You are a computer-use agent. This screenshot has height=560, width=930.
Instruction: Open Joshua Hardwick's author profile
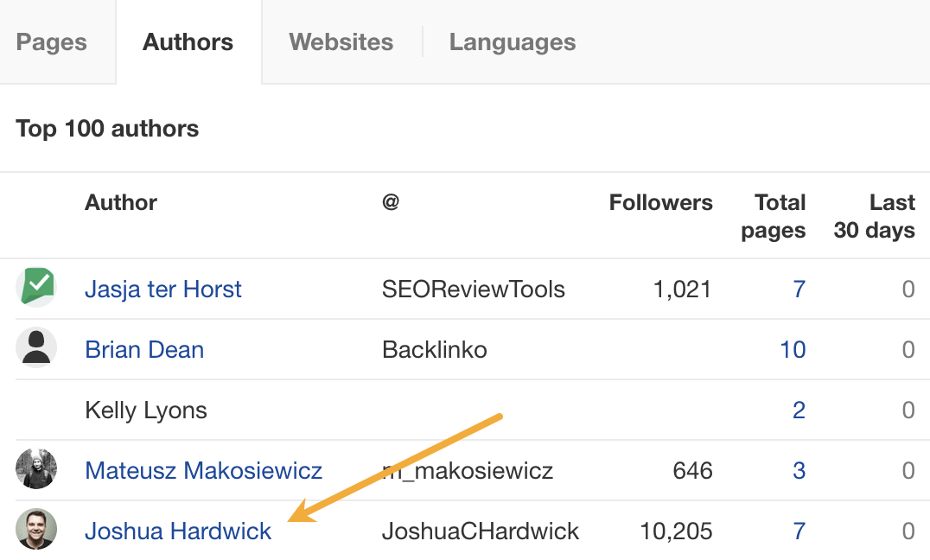(177, 531)
